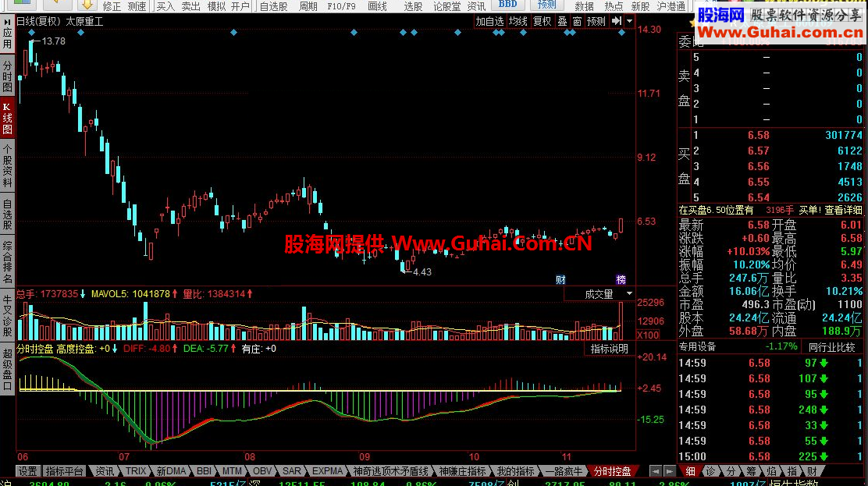
Task: Click the 修正 toolbar item
Action: (112, 6)
